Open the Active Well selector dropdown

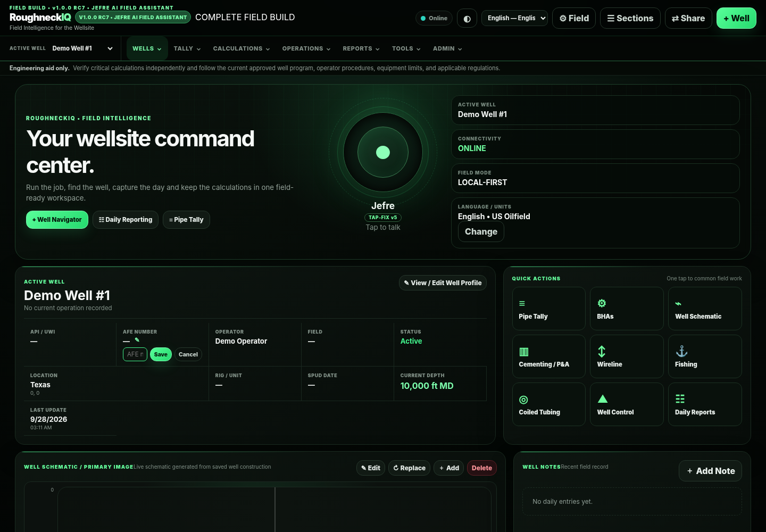(82, 48)
